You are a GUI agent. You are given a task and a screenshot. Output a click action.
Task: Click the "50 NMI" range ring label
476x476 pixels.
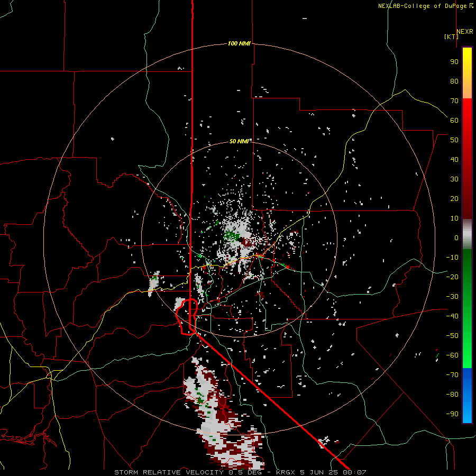(x=239, y=141)
